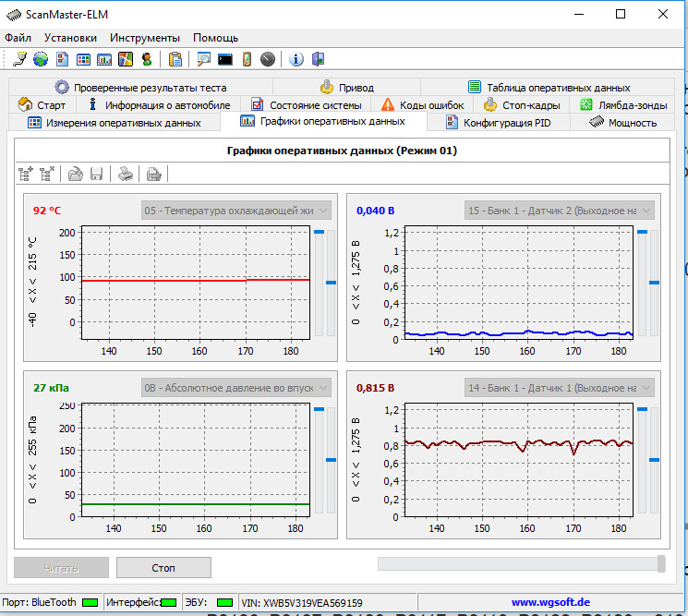Open the terminal console toolbar icon
The width and height of the screenshot is (688, 616).
tap(224, 59)
